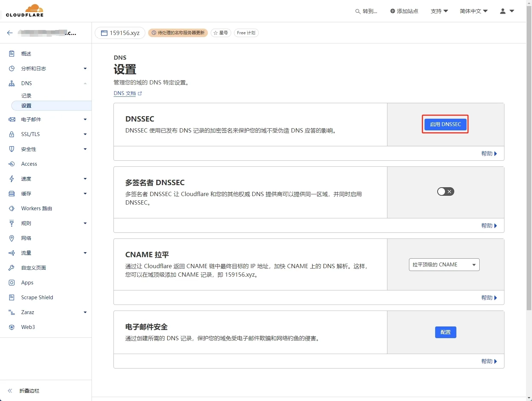Expand 帮助 under the CNAME 拉平 card
532x401 pixels.
[489, 298]
